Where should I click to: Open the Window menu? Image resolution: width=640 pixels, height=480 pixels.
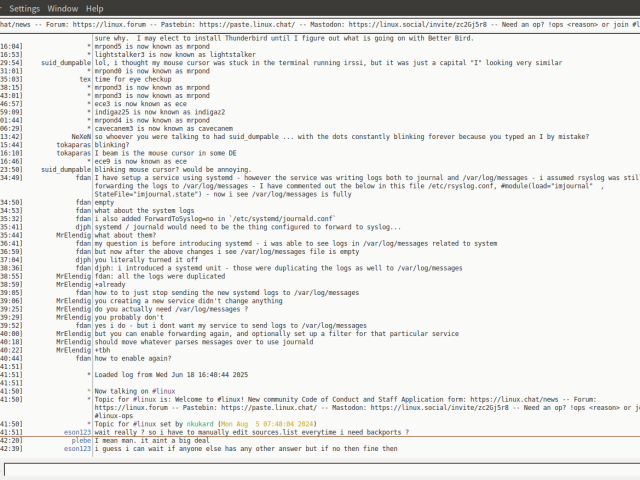point(63,8)
